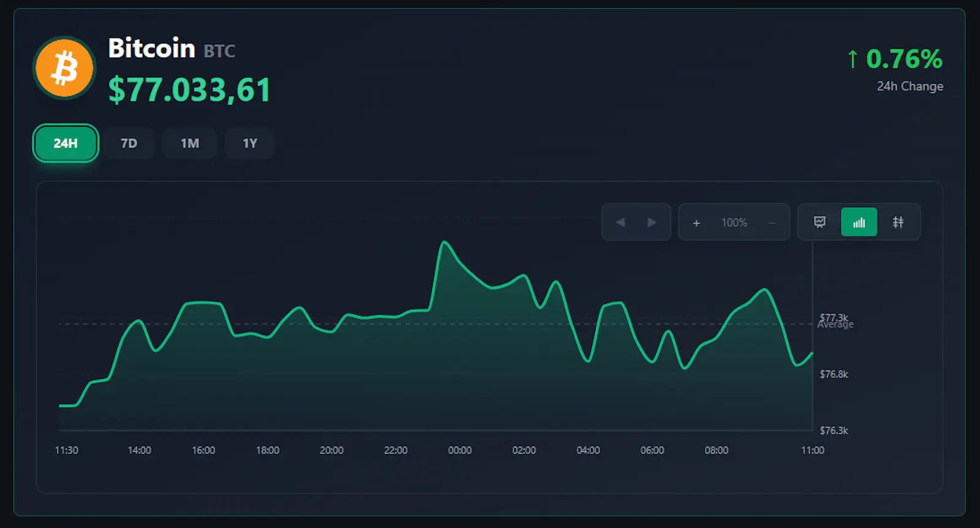This screenshot has width=980, height=528.
Task: Click the 22:00 x-axis time label
Action: [x=396, y=450]
